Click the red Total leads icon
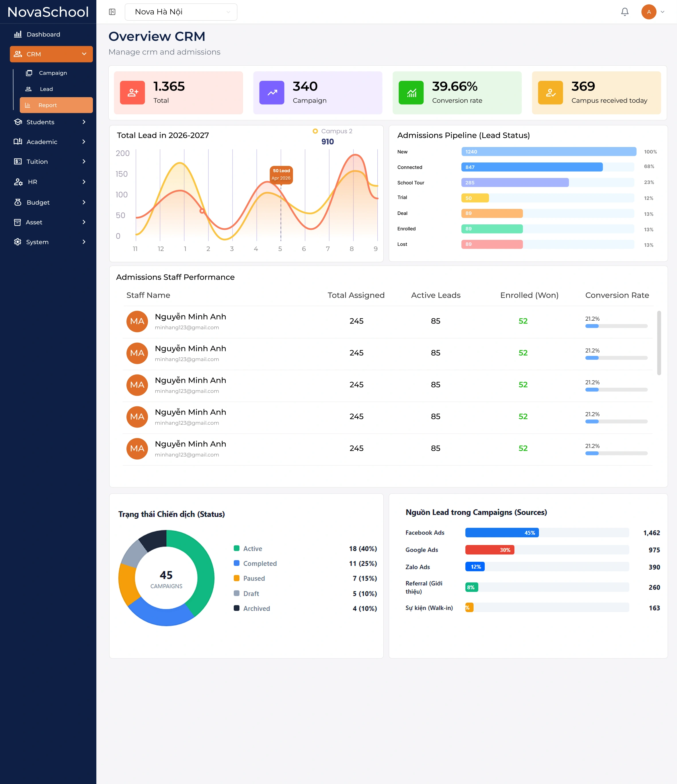This screenshot has width=677, height=784. [132, 92]
